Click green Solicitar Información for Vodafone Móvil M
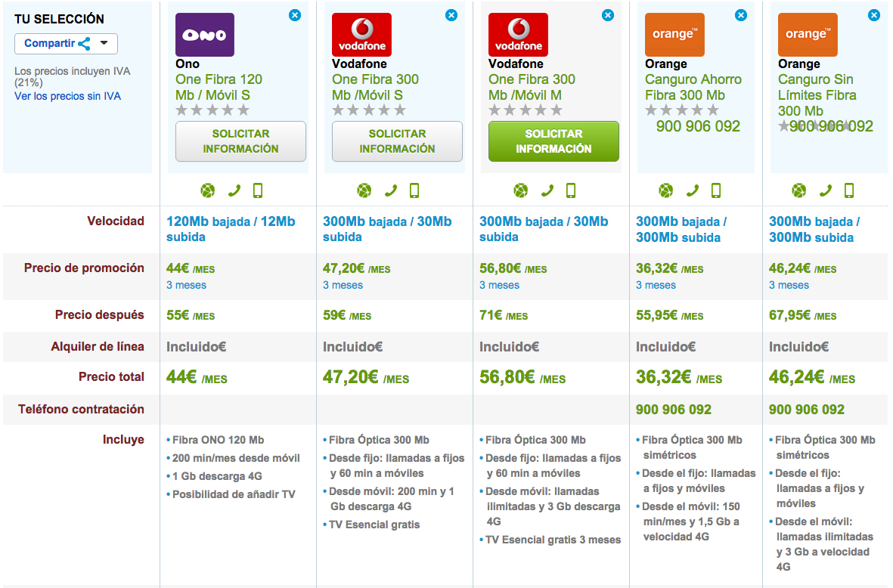This screenshot has height=588, width=893. (553, 141)
